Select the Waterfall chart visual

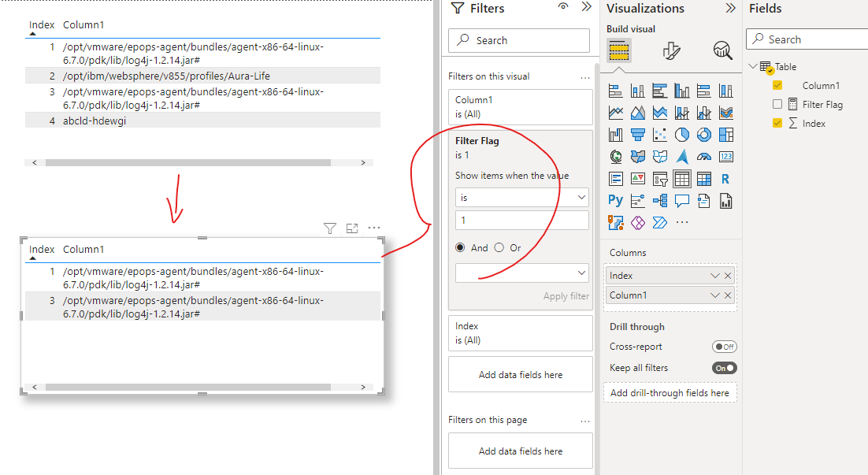[x=616, y=135]
